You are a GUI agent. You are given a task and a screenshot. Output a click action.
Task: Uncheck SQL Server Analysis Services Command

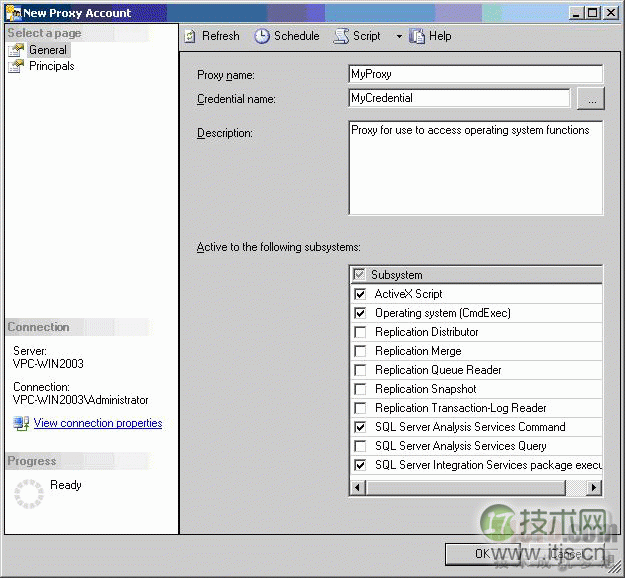click(x=360, y=427)
